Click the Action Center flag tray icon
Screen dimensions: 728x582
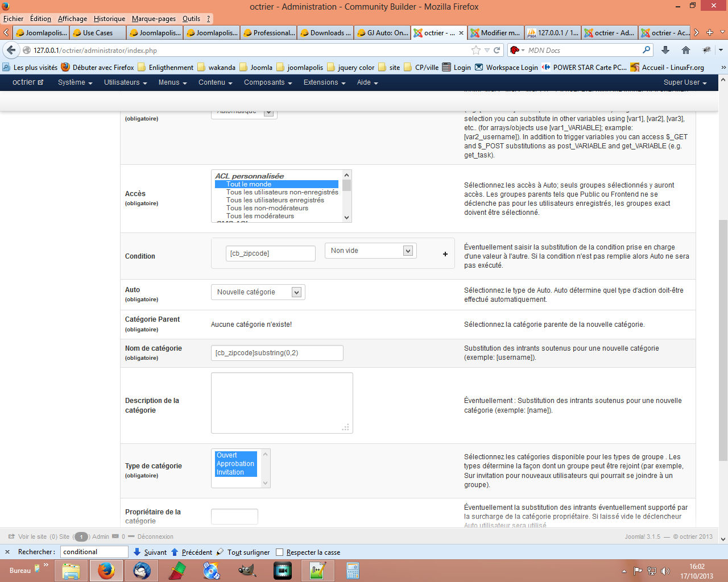[x=638, y=571]
